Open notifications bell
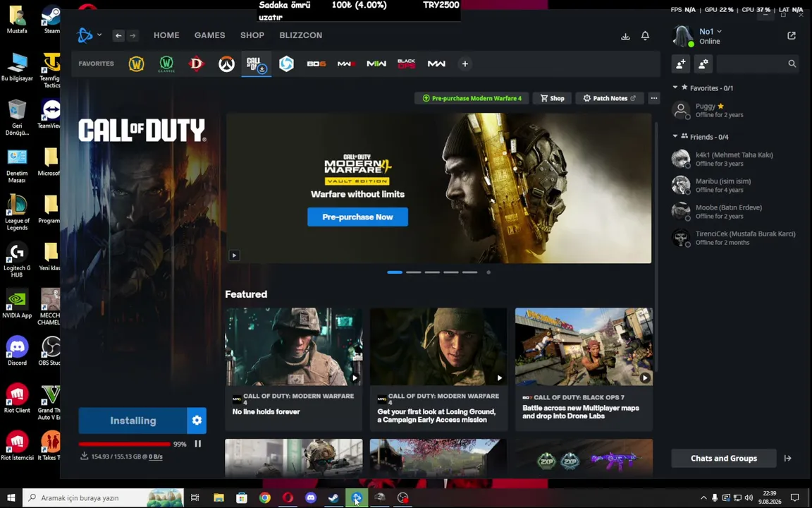Screen dimensions: 812x508 click(x=645, y=36)
